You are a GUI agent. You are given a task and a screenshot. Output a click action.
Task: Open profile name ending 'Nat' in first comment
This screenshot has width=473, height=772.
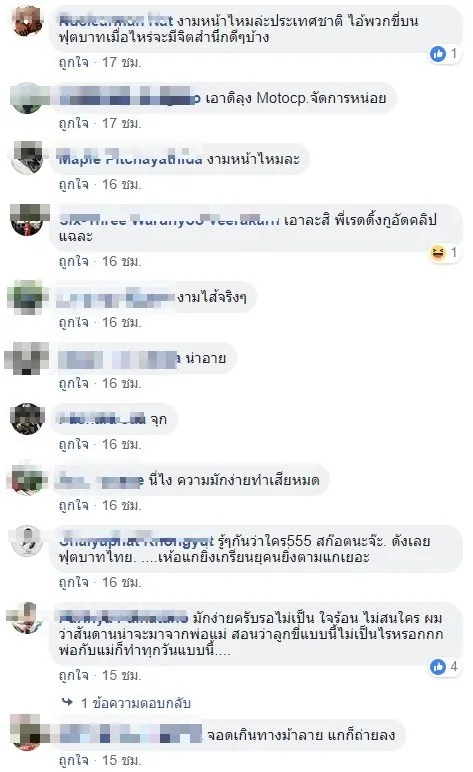pos(116,21)
